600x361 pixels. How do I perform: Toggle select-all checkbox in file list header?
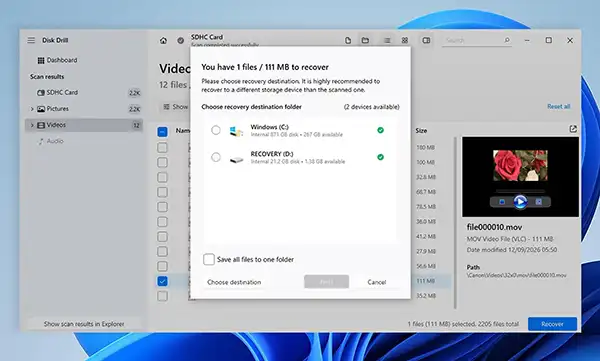tap(162, 132)
